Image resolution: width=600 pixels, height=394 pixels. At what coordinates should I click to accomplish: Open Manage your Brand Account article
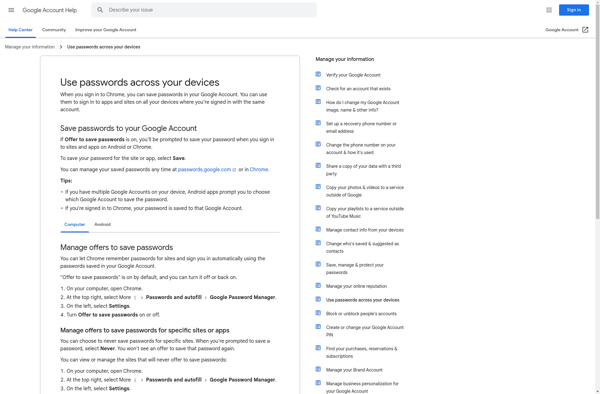[x=354, y=370]
